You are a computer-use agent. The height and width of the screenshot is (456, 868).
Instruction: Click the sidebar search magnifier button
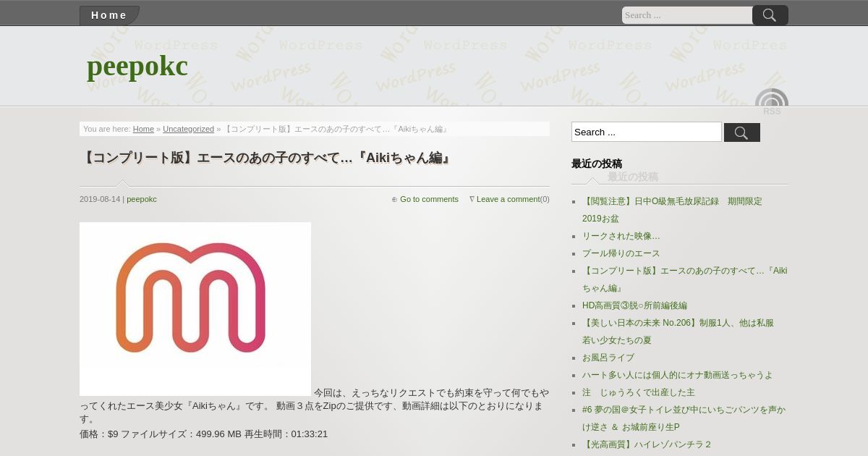click(x=742, y=132)
